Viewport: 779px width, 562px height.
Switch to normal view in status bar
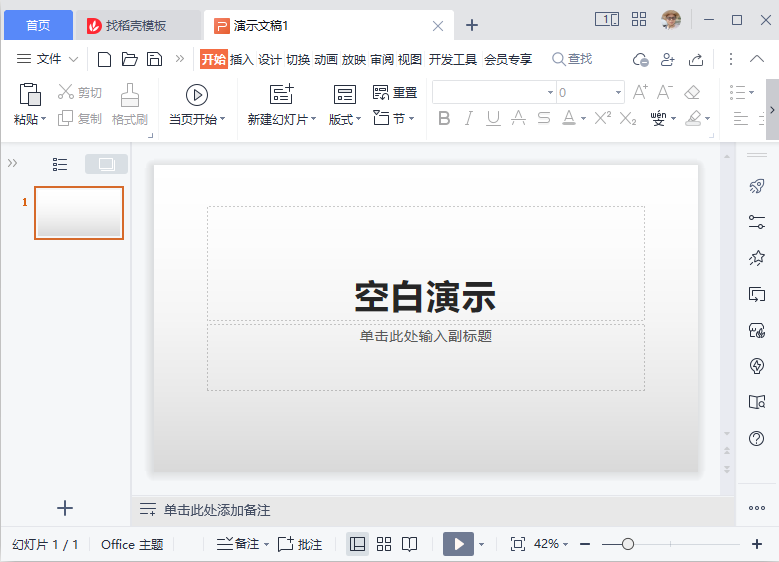click(x=357, y=544)
